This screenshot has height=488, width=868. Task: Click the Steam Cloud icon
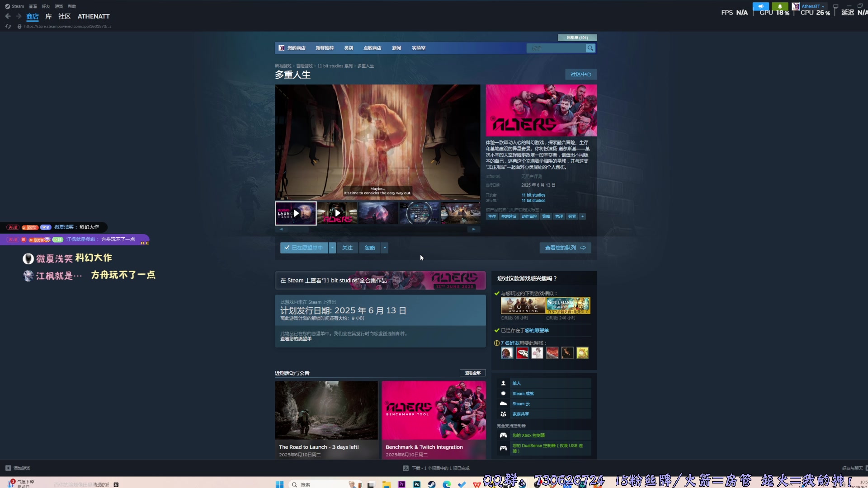pyautogui.click(x=503, y=404)
